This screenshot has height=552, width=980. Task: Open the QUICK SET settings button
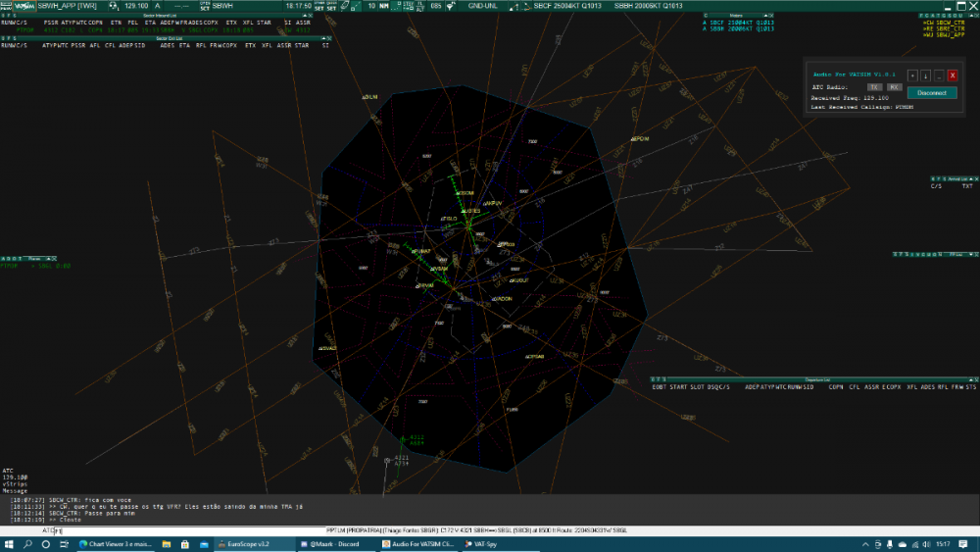[332, 6]
